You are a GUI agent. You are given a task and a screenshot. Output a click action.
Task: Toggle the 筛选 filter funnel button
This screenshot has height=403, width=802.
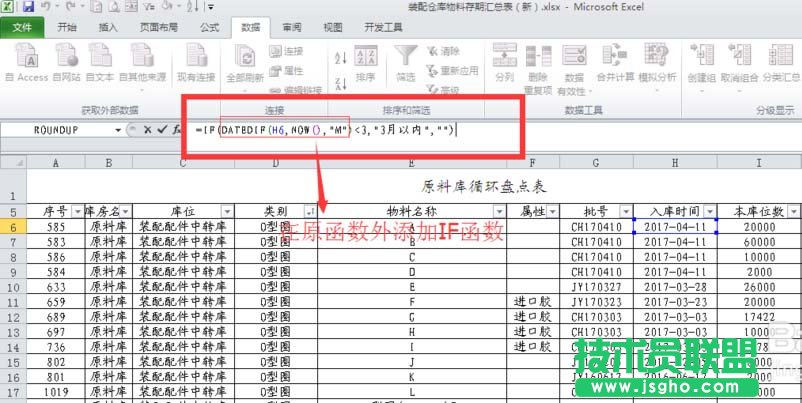[x=406, y=62]
